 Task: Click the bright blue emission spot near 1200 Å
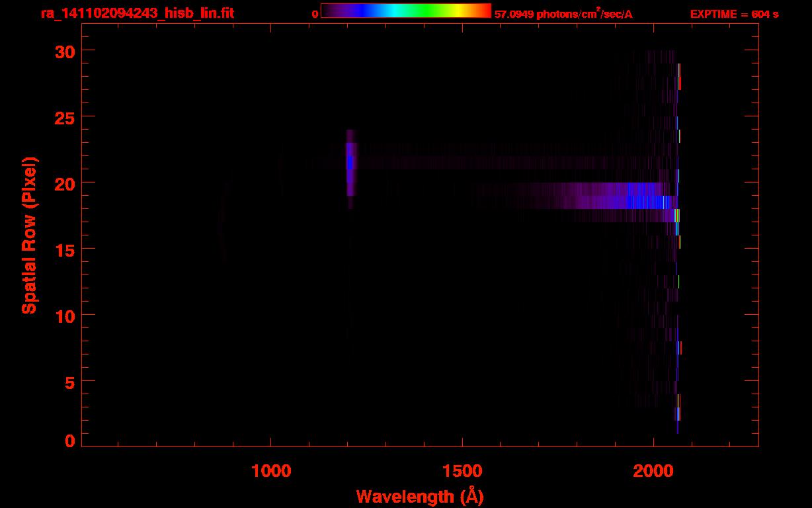click(x=350, y=162)
